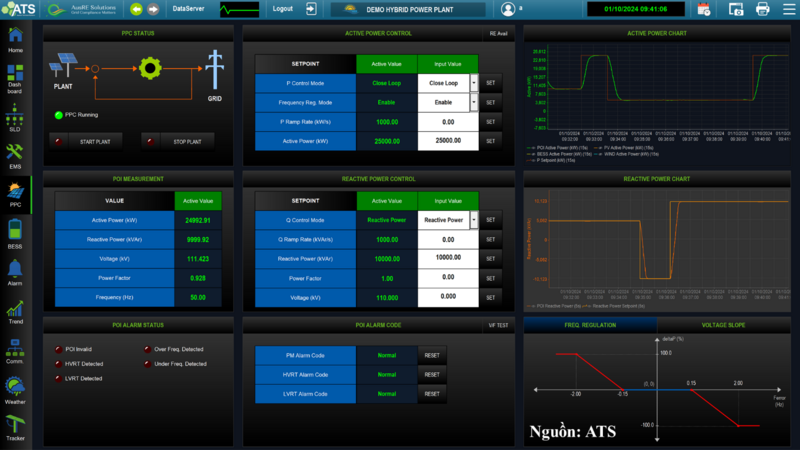Click the STOP PLANT red indicator light
Viewport: 800px width, 450px height.
coord(151,141)
